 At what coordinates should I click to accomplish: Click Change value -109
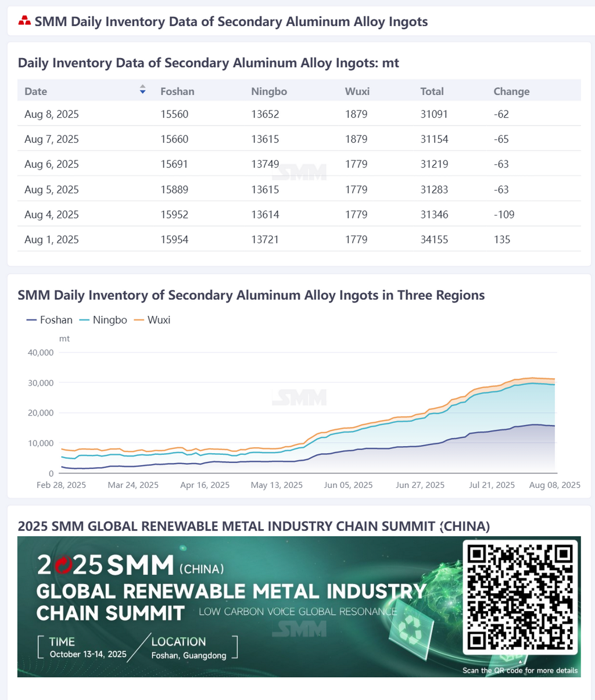504,215
